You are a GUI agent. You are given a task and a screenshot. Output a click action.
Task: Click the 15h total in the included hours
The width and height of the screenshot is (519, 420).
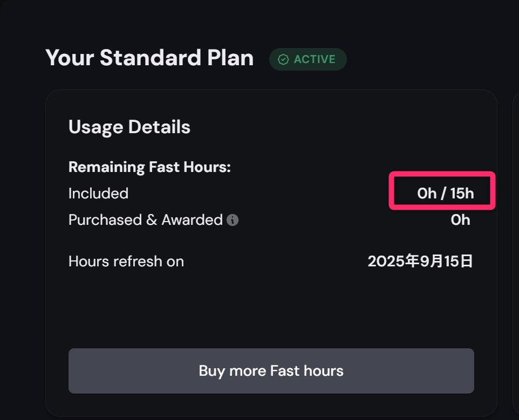[x=462, y=194]
